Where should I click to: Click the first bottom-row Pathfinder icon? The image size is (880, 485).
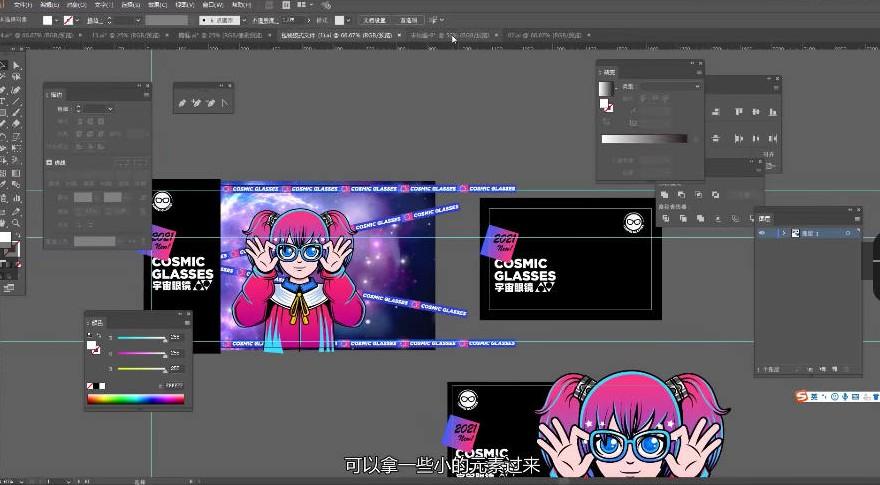(664, 218)
